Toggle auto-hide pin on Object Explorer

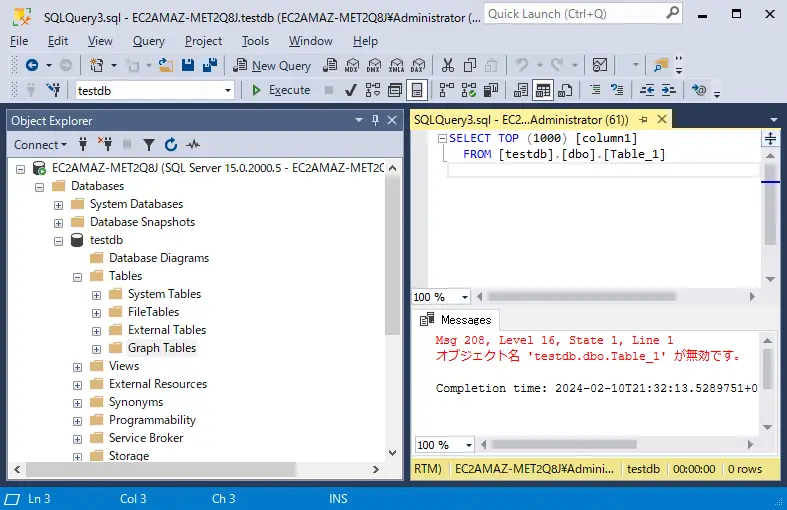coord(375,120)
